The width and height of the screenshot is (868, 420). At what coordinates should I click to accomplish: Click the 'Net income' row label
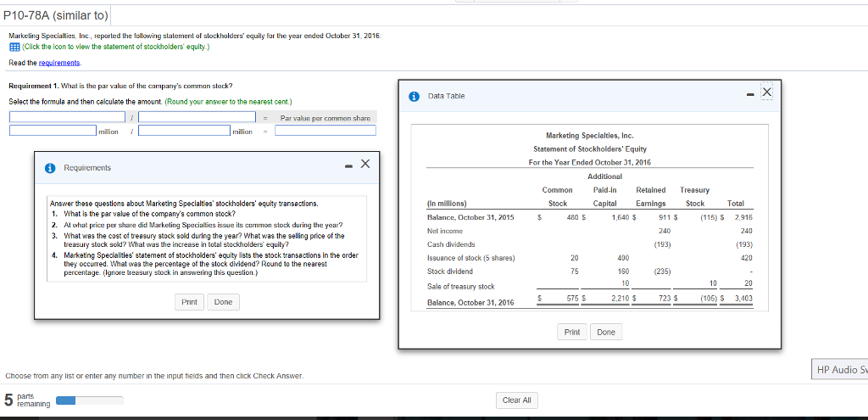[x=444, y=231]
